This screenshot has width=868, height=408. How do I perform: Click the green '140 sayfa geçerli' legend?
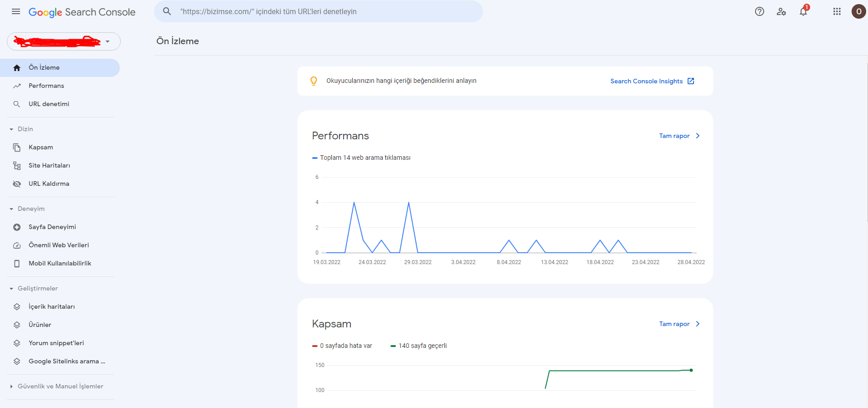coord(419,346)
